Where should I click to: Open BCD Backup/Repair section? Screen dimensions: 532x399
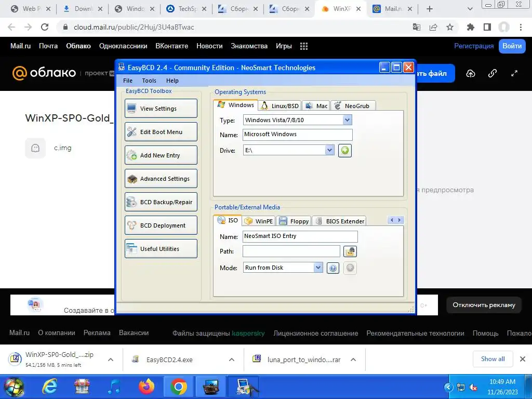[x=161, y=202]
